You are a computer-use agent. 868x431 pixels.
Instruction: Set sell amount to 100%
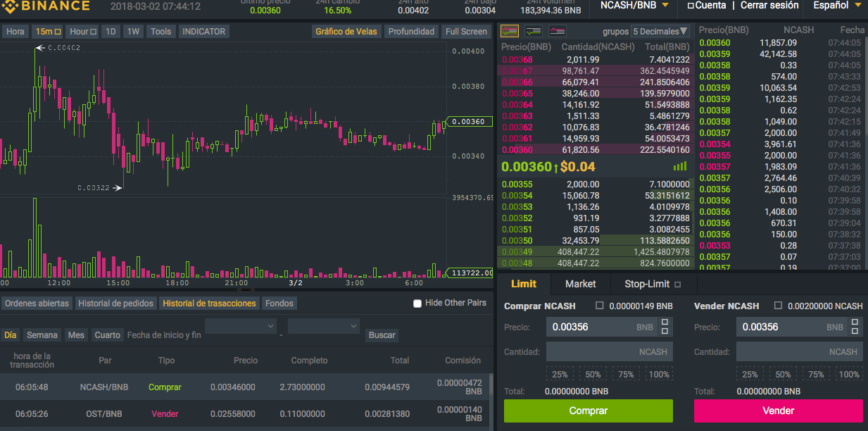click(849, 374)
